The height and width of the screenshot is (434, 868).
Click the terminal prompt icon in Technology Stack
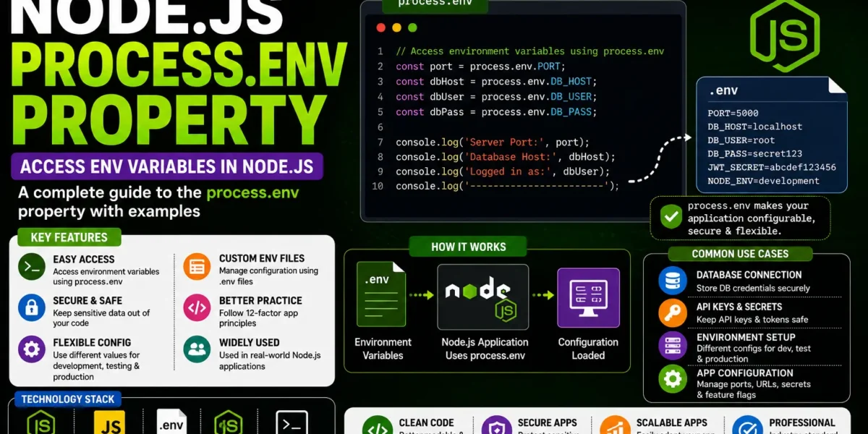click(x=292, y=423)
